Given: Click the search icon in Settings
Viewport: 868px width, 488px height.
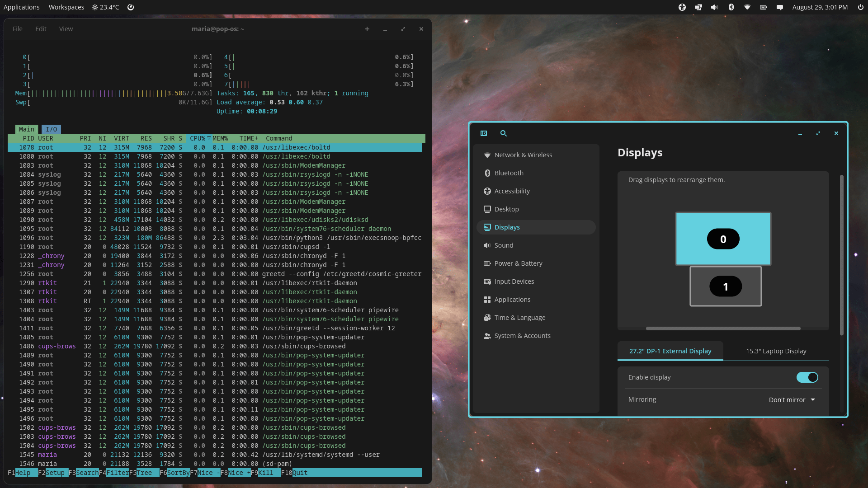Looking at the screenshot, I should pyautogui.click(x=503, y=133).
